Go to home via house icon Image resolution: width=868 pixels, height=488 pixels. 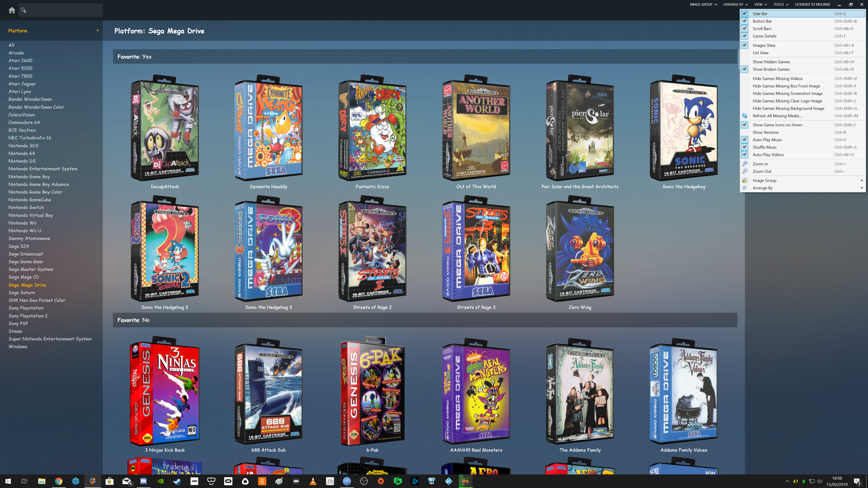tap(12, 10)
